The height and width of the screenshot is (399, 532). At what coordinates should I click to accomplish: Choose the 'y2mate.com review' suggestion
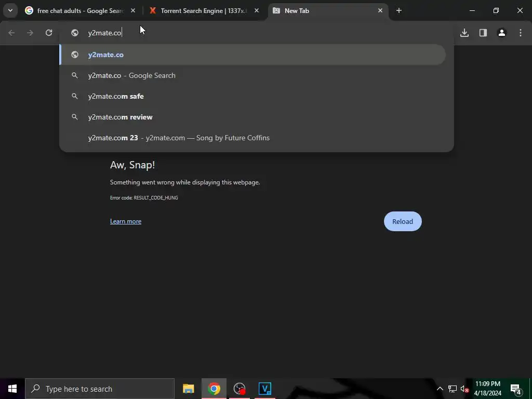[252, 117]
